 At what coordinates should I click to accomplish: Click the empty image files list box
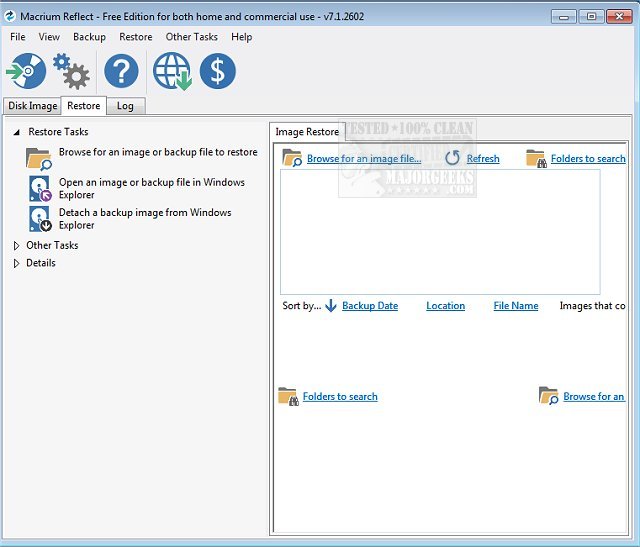[x=440, y=232]
